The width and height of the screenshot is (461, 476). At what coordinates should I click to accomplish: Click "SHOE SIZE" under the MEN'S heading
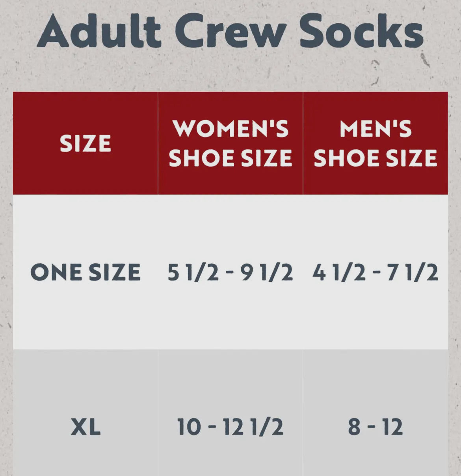[375, 158]
